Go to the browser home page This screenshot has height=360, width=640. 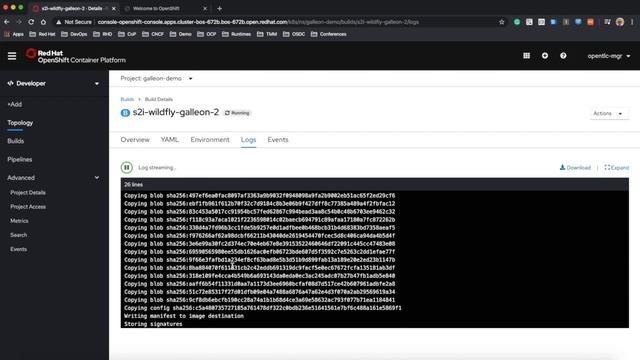[x=43, y=22]
